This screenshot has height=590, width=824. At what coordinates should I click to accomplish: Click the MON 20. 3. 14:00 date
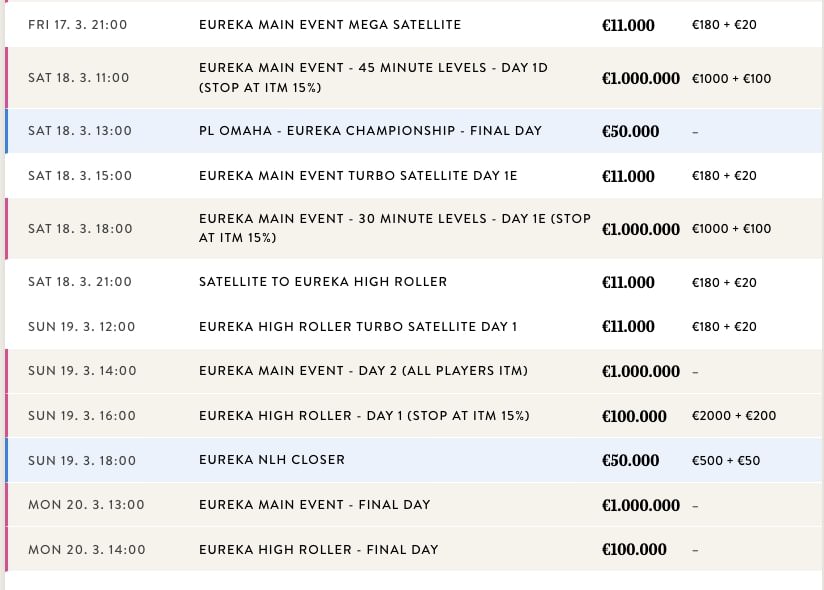[87, 550]
